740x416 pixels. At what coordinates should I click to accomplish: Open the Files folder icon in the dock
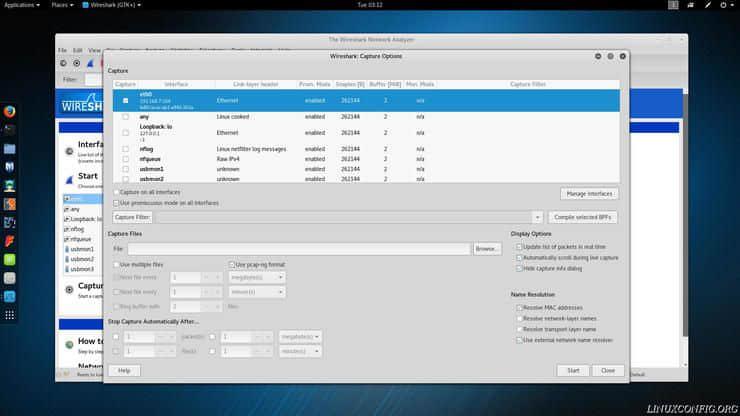click(x=10, y=148)
